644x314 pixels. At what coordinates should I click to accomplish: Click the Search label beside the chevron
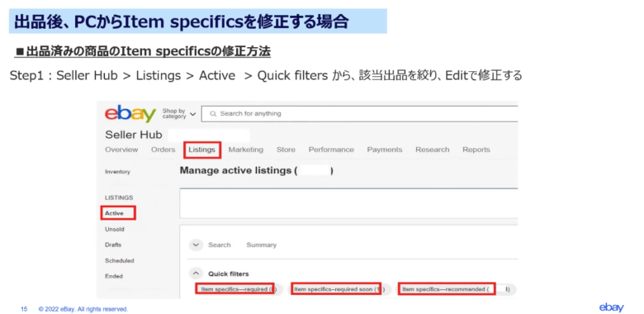220,245
